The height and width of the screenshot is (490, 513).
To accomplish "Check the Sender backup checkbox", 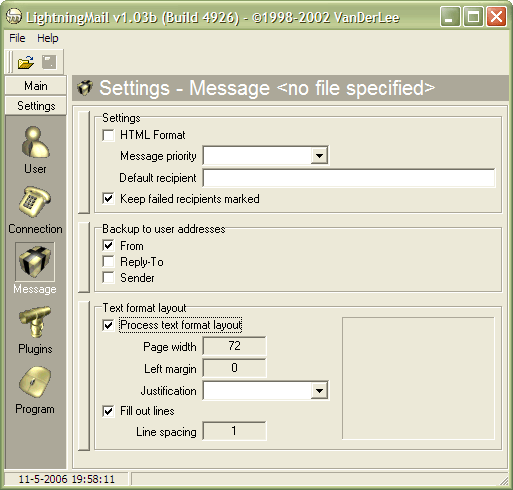I will (108, 278).
